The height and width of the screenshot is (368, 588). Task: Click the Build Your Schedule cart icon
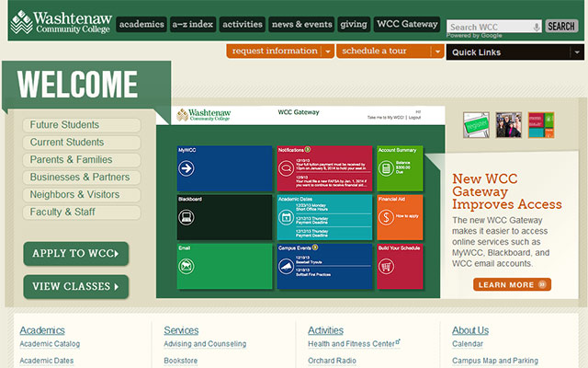386,266
